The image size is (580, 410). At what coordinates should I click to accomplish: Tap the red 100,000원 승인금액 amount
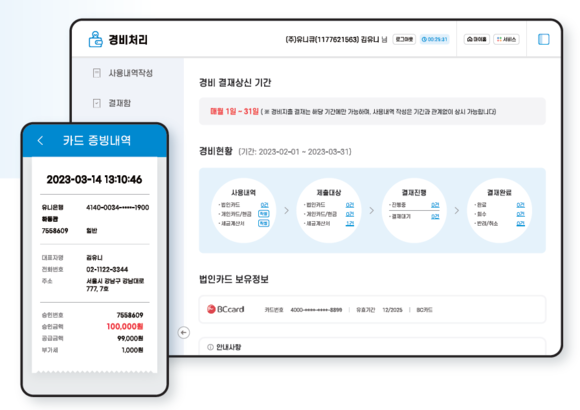coord(125,326)
